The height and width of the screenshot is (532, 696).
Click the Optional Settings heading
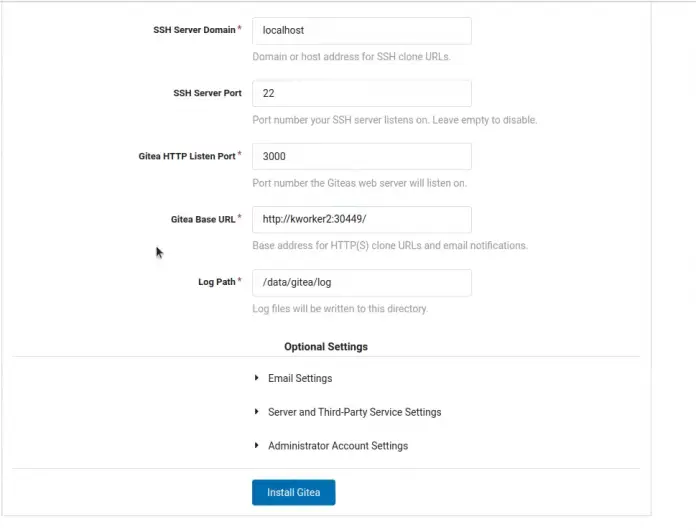tap(326, 347)
